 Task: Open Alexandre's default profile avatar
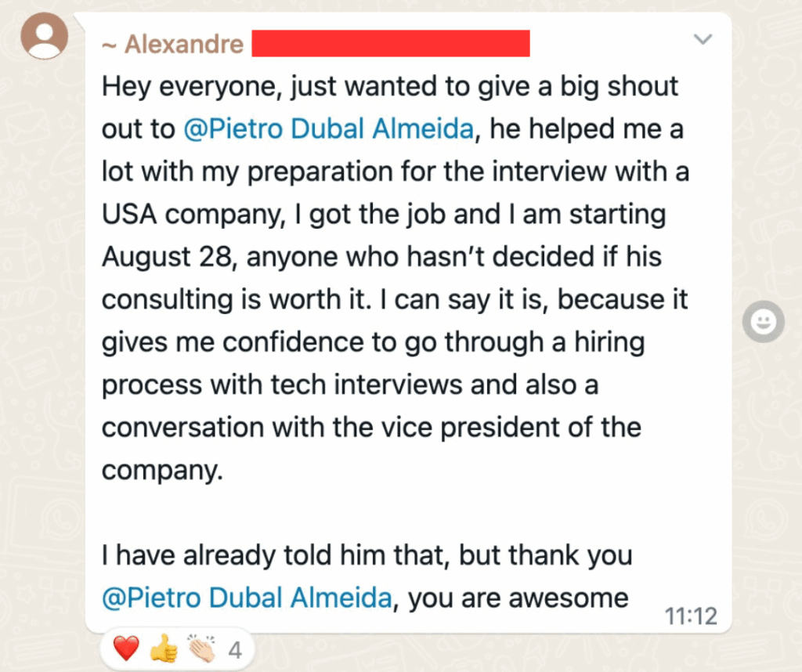tap(45, 36)
